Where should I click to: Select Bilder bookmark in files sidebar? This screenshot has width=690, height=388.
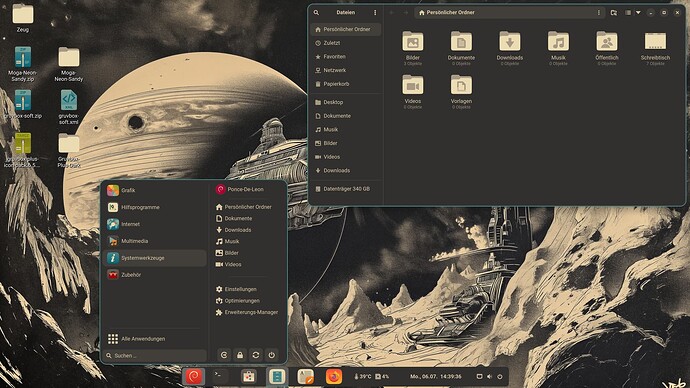(x=346, y=143)
